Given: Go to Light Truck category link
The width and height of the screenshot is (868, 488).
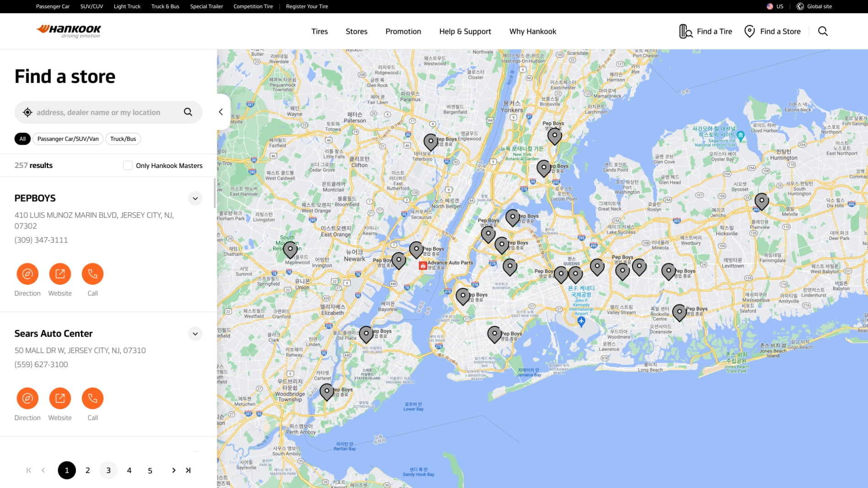Looking at the screenshot, I should coord(127,6).
